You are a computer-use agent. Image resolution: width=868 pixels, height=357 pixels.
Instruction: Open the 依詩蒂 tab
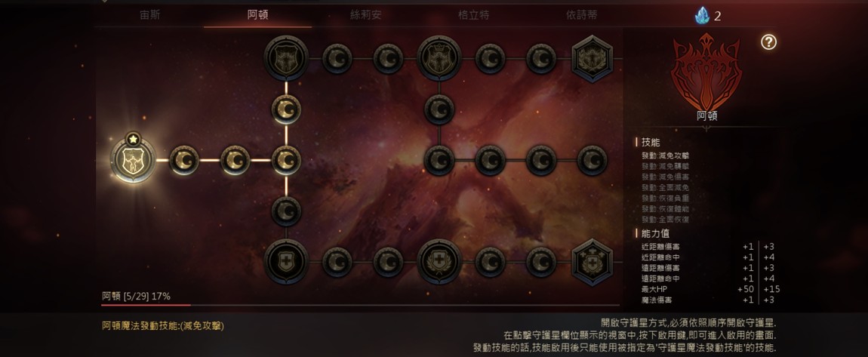[582, 15]
